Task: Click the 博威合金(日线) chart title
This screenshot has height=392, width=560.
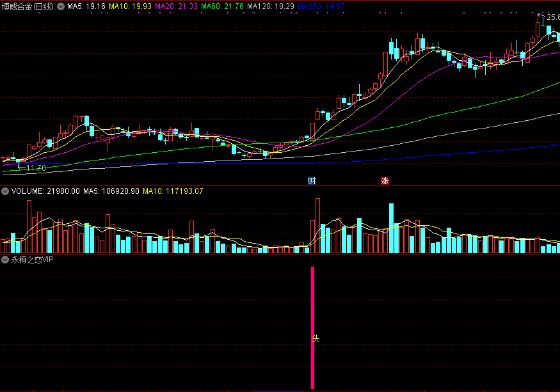Action: click(28, 6)
